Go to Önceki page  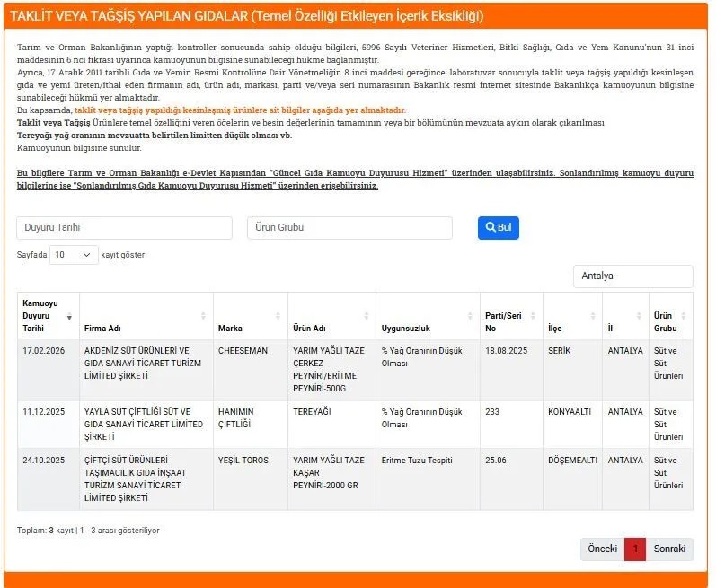[602, 549]
